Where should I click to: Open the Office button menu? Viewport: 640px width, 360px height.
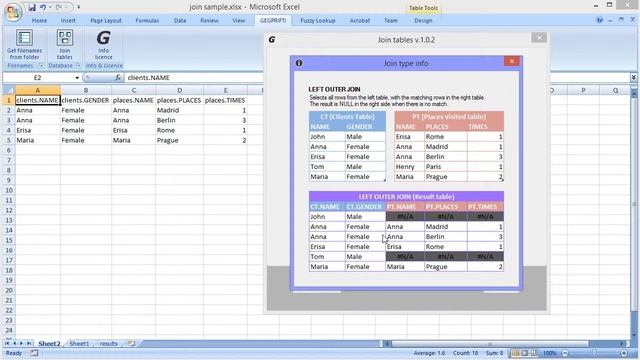pos(13,11)
